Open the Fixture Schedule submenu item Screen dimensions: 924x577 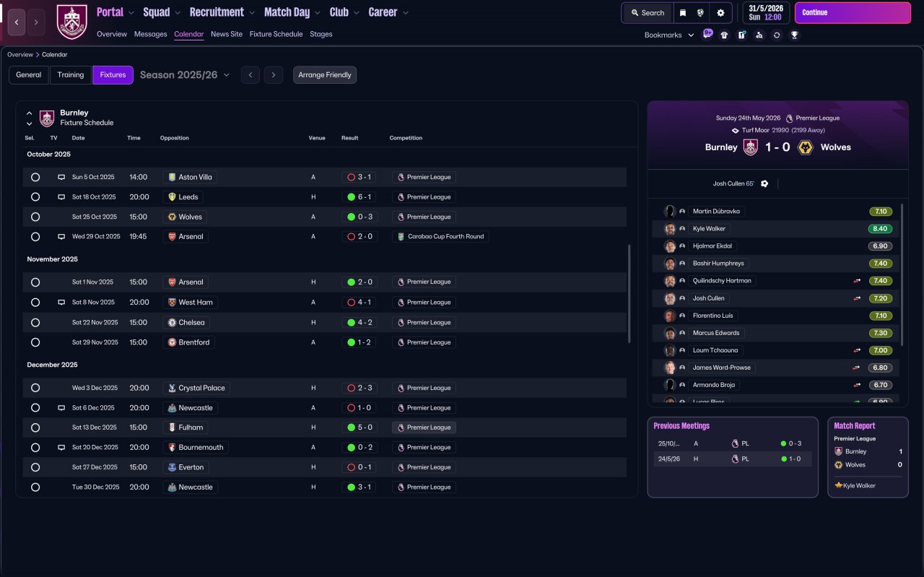[x=276, y=34]
